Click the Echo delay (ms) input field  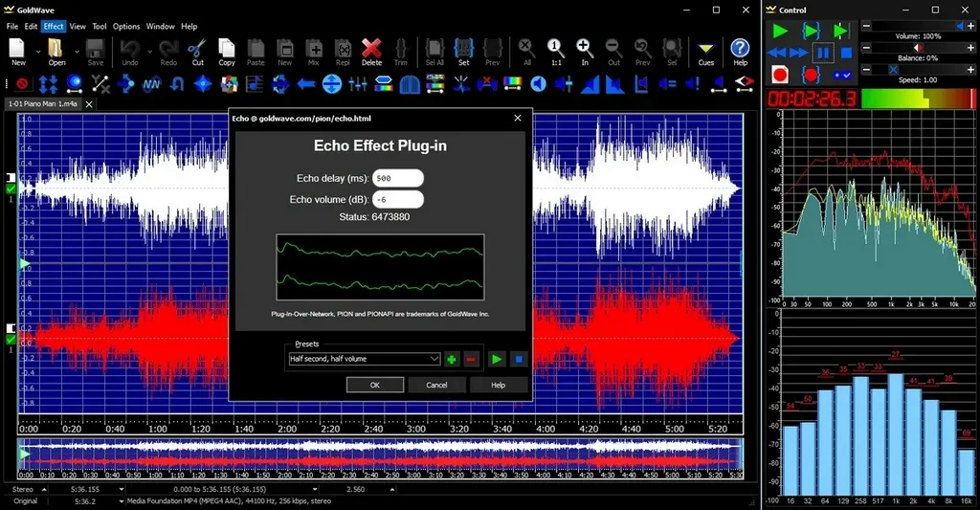(x=398, y=178)
